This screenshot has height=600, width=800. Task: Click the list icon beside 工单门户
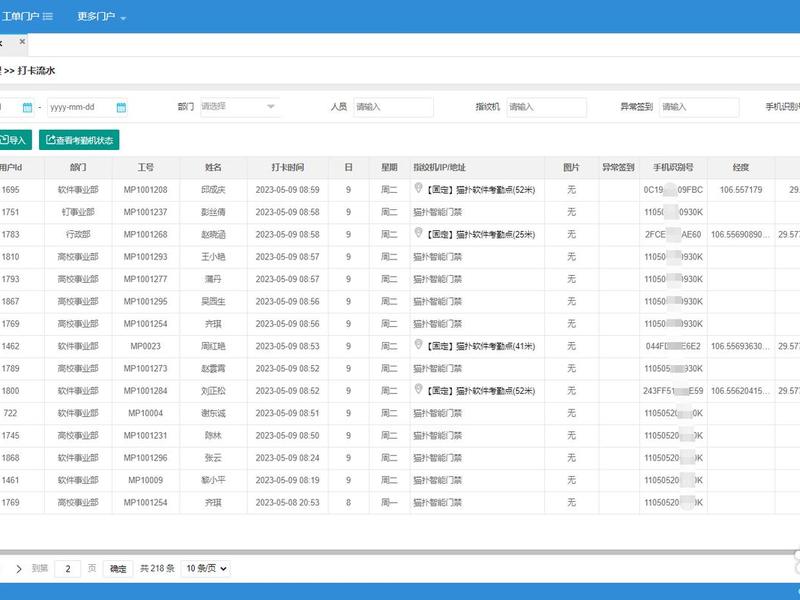[x=47, y=16]
